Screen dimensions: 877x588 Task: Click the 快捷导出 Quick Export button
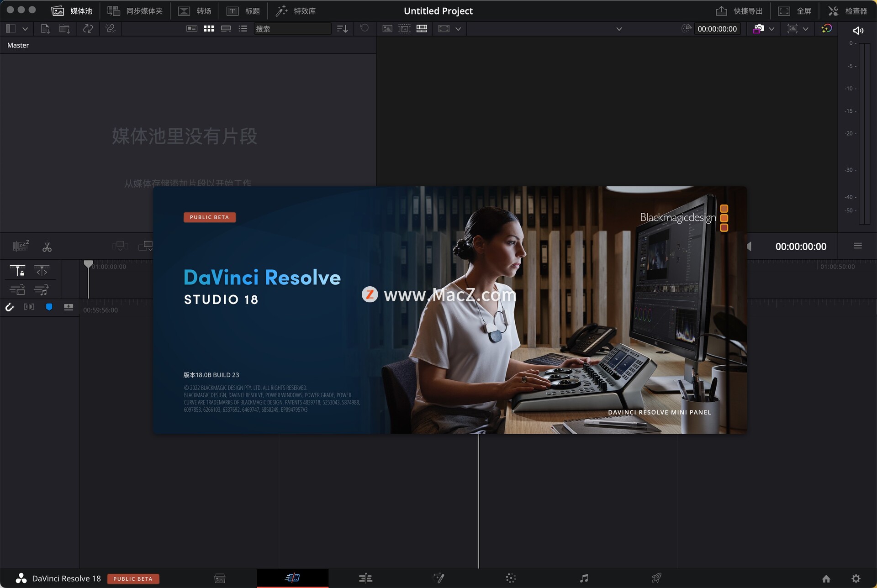coord(739,11)
